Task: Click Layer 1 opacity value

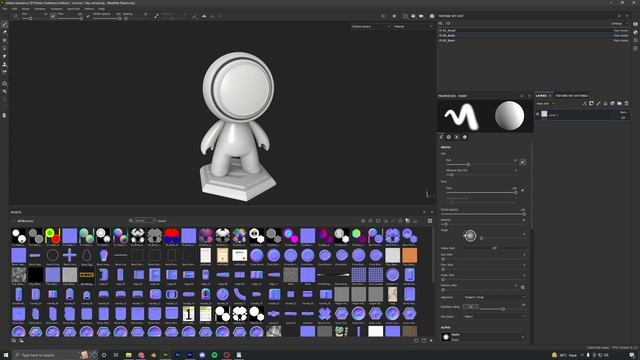Action: (x=623, y=118)
